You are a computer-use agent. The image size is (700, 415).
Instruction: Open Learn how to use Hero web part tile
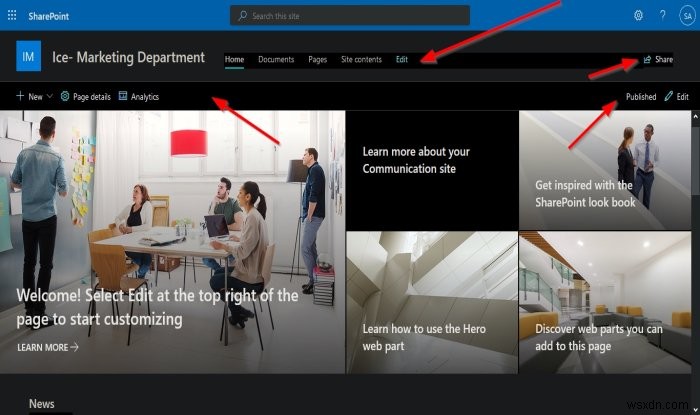432,303
